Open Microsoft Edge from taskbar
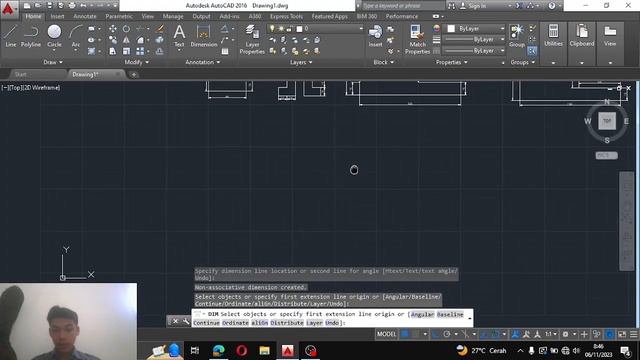 click(x=219, y=351)
